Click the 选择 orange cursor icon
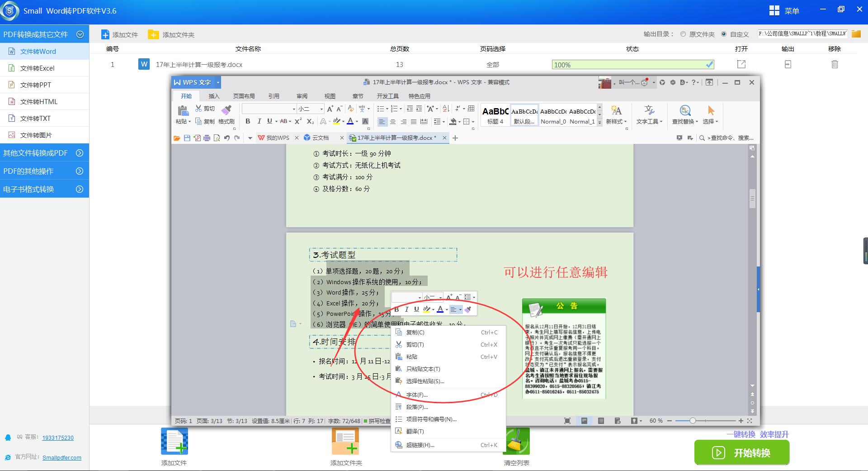 tap(711, 111)
